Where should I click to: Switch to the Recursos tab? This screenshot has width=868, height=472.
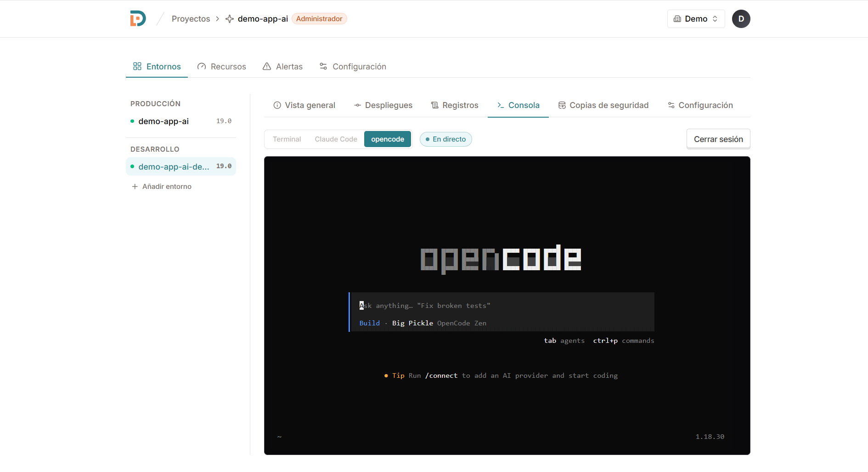tap(221, 67)
